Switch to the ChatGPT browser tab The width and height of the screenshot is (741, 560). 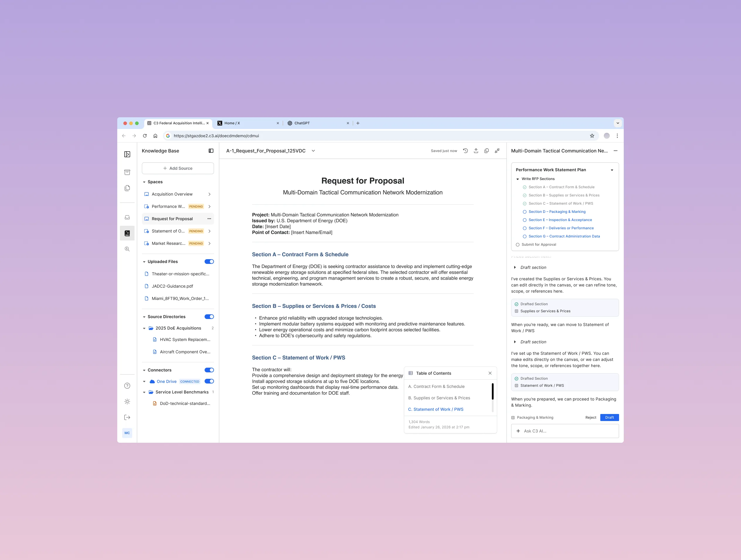click(318, 123)
